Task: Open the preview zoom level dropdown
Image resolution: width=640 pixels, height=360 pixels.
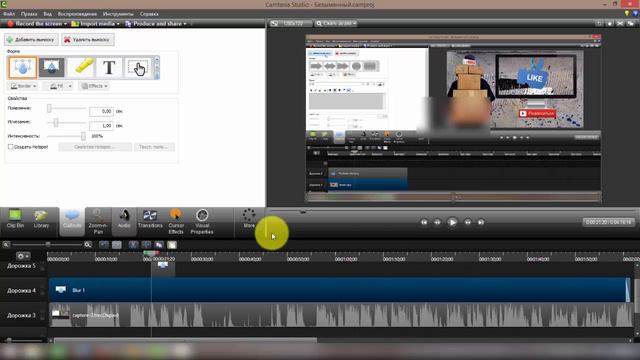Action: [x=336, y=24]
